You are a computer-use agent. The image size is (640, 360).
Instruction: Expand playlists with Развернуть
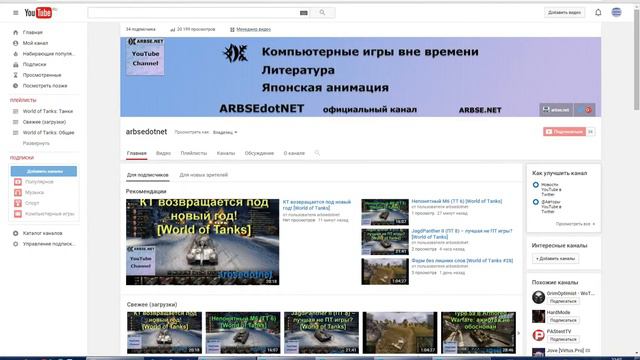tap(36, 143)
